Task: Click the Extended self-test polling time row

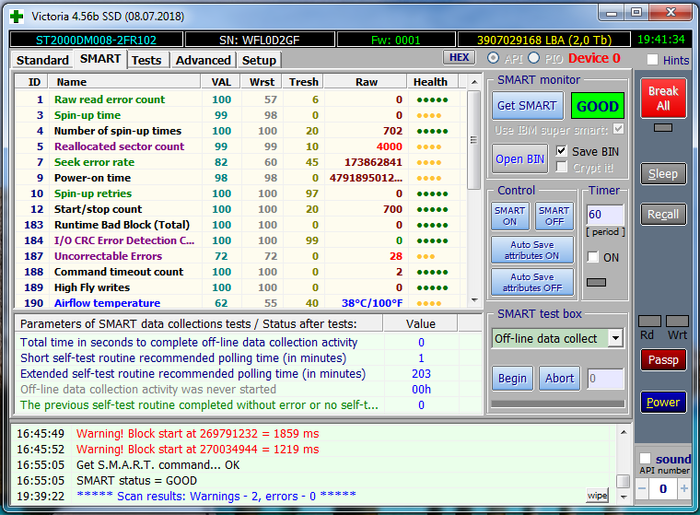Action: [x=248, y=374]
